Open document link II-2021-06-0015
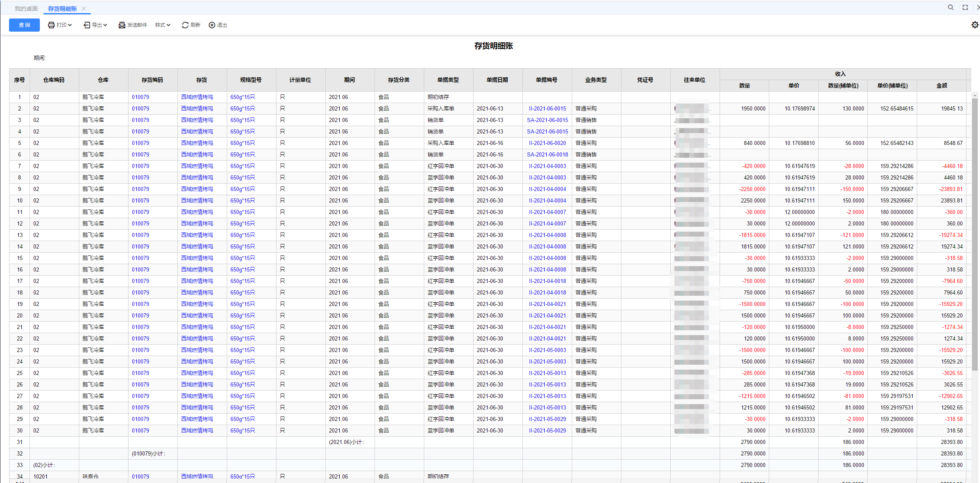The height and width of the screenshot is (483, 980). point(547,109)
